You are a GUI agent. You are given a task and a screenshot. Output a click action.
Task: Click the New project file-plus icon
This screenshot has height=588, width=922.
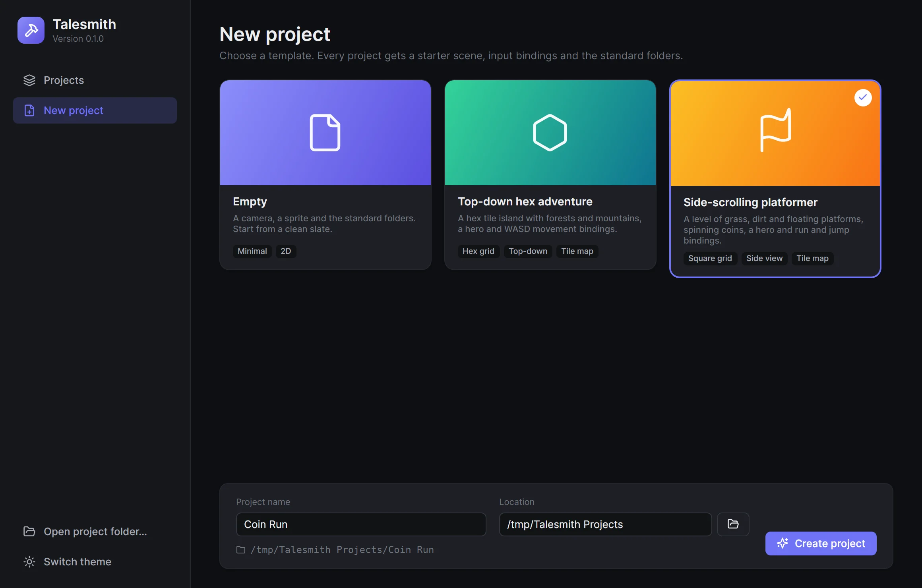(x=29, y=110)
